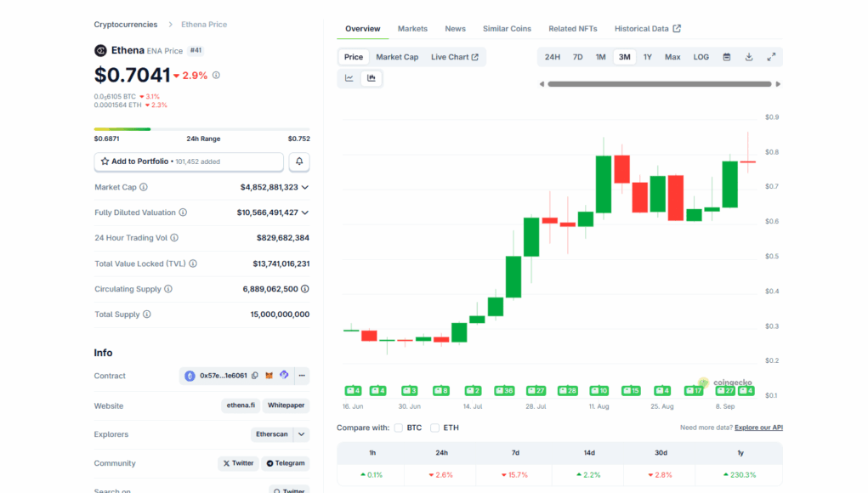868x493 pixels.
Task: Open the Twitter community link
Action: pos(238,463)
